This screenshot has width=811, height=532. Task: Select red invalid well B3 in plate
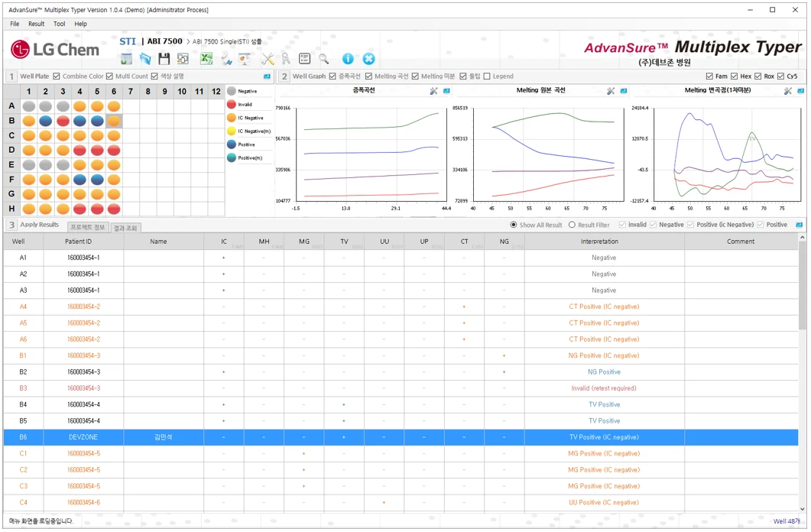point(63,121)
